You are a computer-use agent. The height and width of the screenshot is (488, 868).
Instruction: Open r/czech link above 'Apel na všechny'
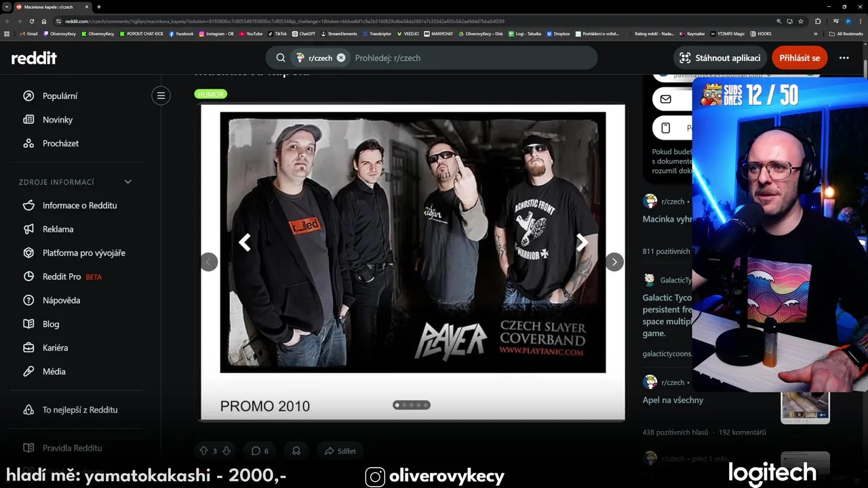pos(673,382)
